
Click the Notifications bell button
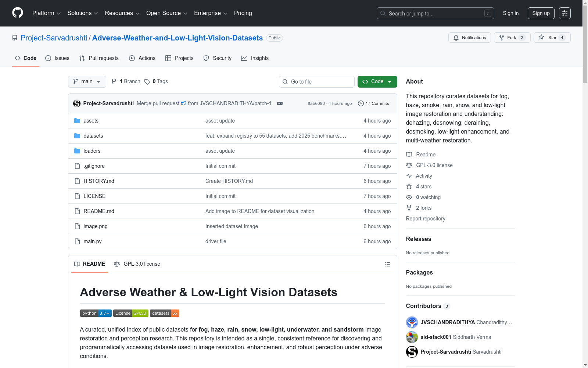point(469,38)
